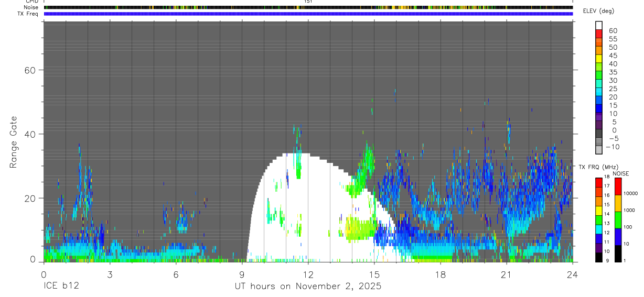Click the 'NOISE' legend title

620,173
